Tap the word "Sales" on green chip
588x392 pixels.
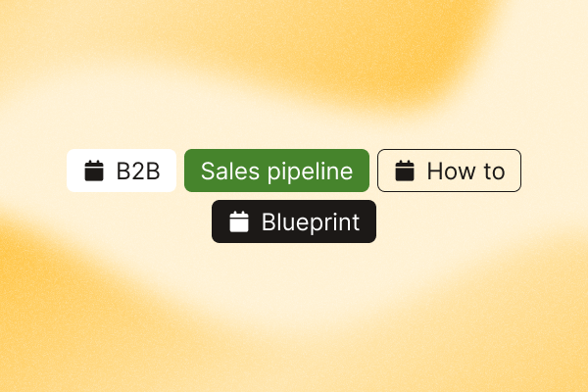(x=230, y=171)
